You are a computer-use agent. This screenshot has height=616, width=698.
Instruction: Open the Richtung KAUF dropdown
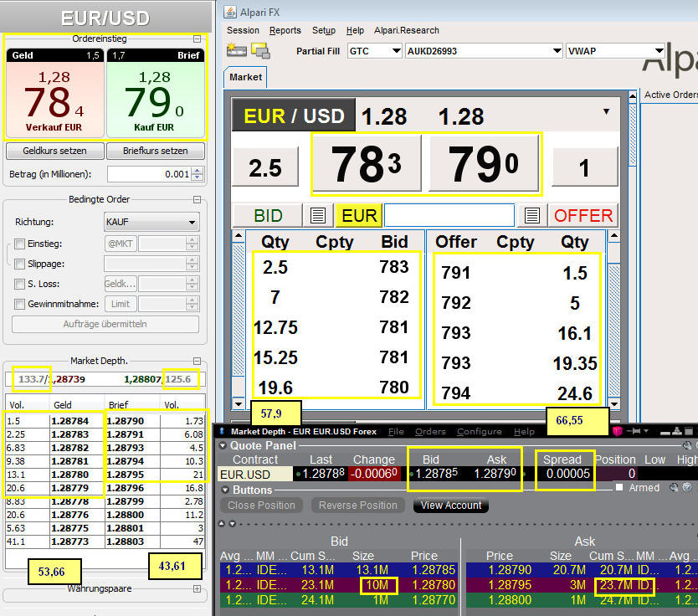(151, 223)
